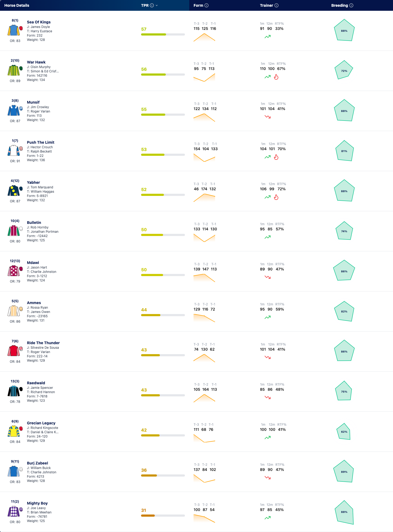Image resolution: width=393 pixels, height=532 pixels.
Task: Open the Ride The Thunder horse link
Action: 43,343
